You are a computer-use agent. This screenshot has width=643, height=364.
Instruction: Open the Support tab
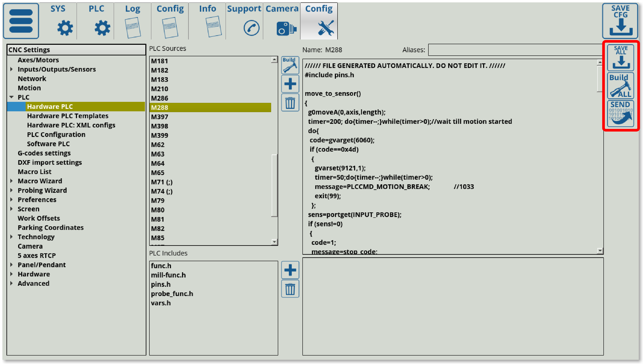point(244,21)
